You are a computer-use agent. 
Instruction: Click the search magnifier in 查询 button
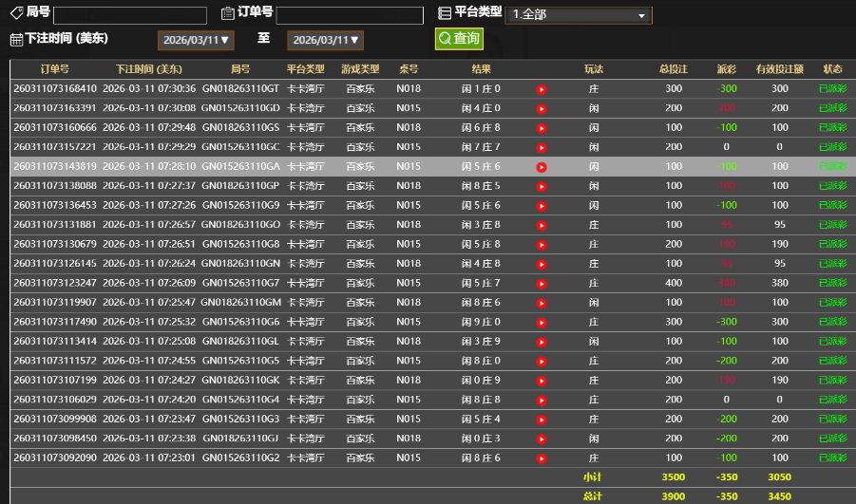pos(445,39)
